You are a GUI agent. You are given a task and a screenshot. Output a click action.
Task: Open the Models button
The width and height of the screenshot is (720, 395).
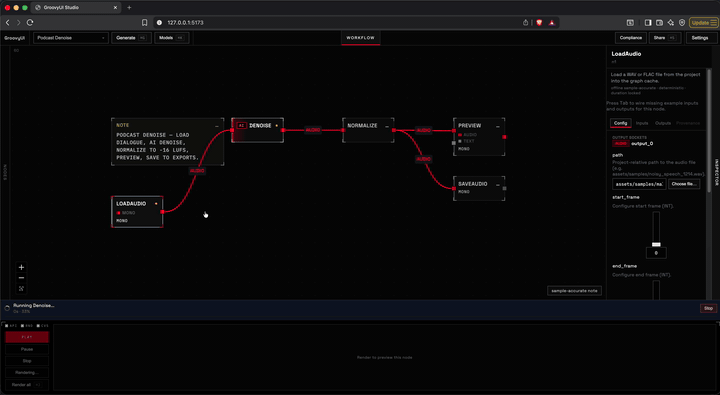(172, 38)
